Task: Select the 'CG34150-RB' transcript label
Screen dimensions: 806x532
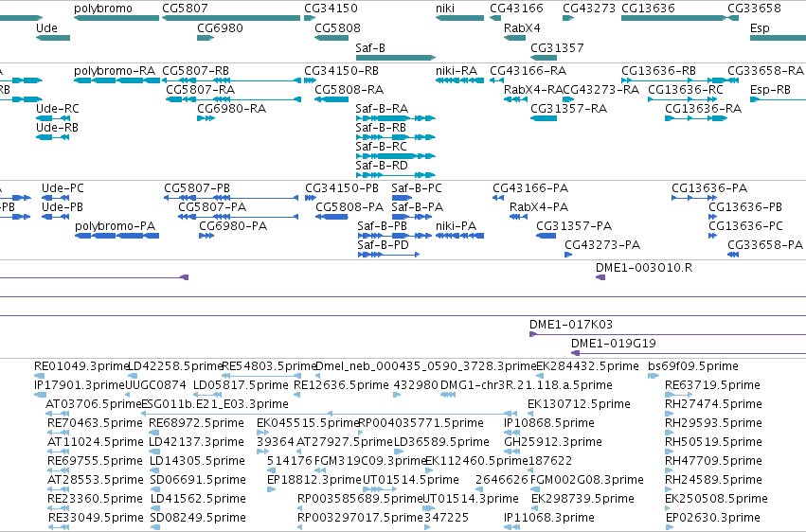Action: [x=341, y=70]
